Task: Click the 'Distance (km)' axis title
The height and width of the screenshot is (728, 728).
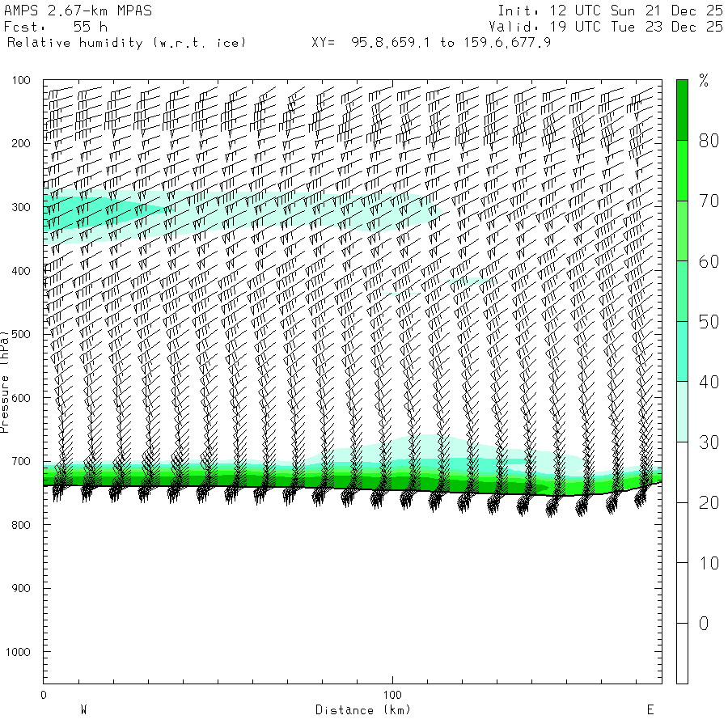Action: point(363,710)
